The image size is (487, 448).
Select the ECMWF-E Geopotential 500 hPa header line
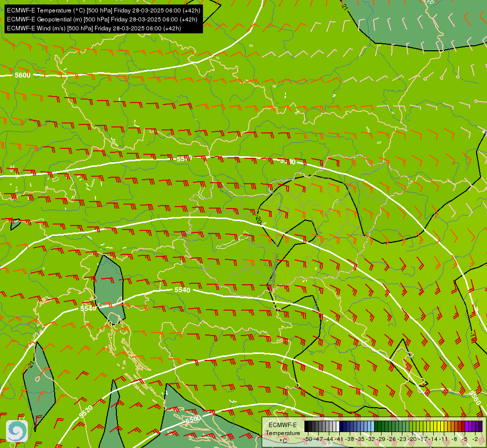102,19
